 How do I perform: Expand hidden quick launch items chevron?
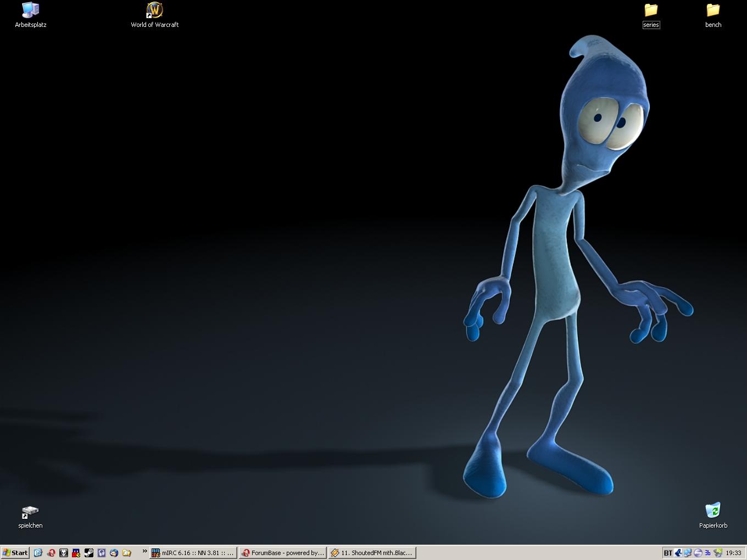pyautogui.click(x=144, y=551)
